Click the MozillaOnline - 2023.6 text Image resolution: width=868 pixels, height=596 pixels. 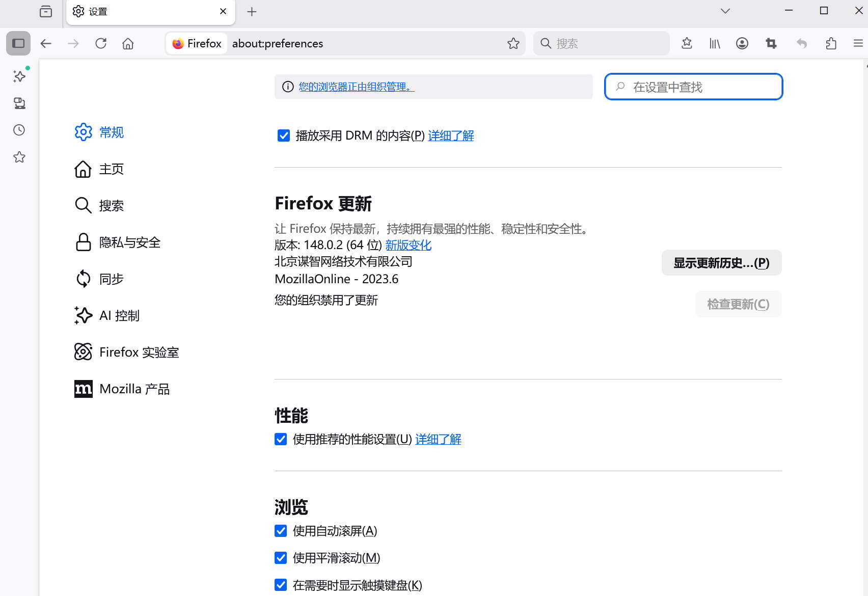336,279
